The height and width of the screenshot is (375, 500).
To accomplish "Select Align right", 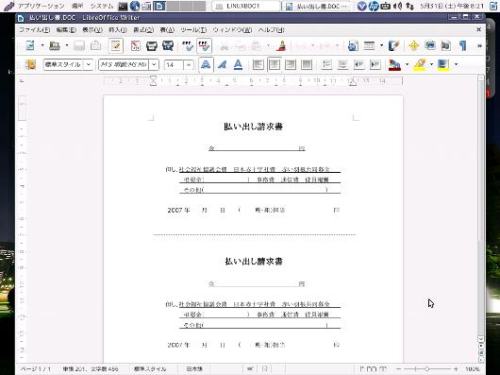I will tap(290, 64).
